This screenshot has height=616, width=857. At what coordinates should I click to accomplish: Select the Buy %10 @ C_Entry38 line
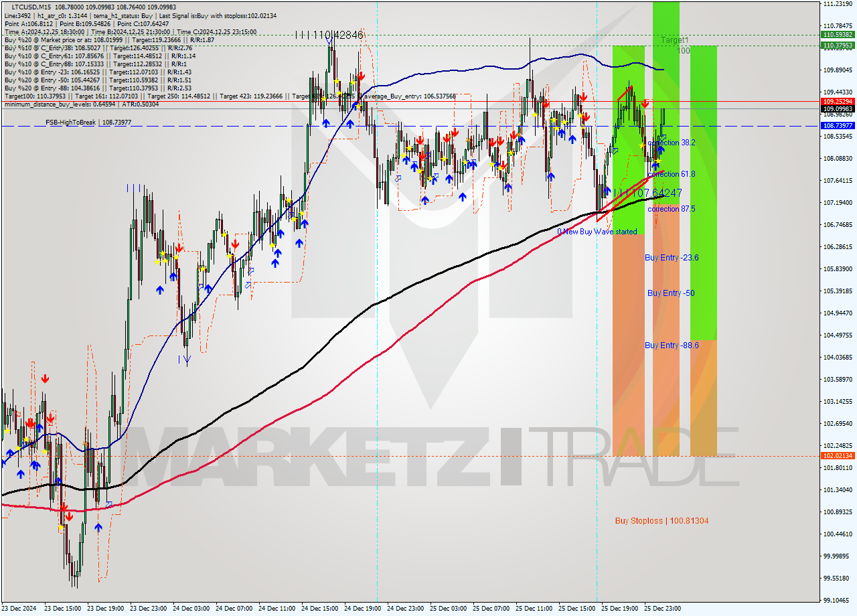98,48
